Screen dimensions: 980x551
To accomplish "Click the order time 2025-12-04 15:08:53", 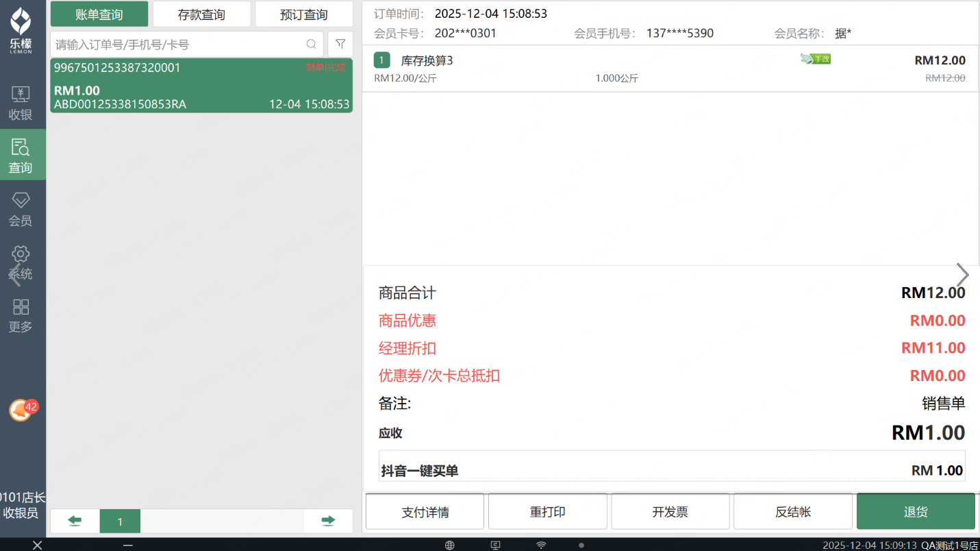I will pos(491,14).
